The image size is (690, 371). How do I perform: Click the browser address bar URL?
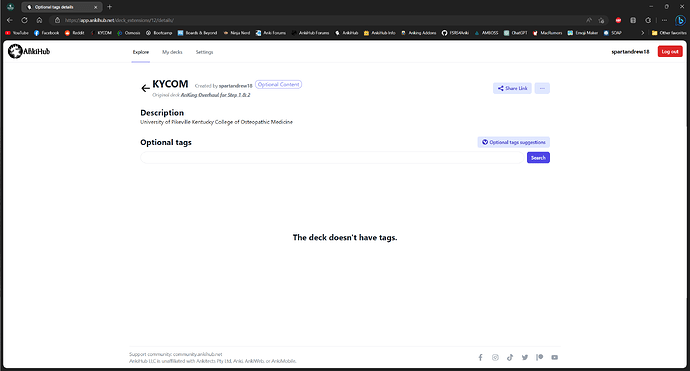pos(119,20)
